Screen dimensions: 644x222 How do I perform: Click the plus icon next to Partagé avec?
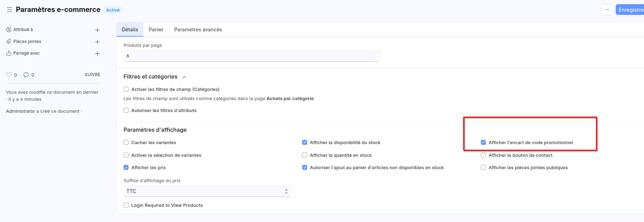(x=97, y=54)
